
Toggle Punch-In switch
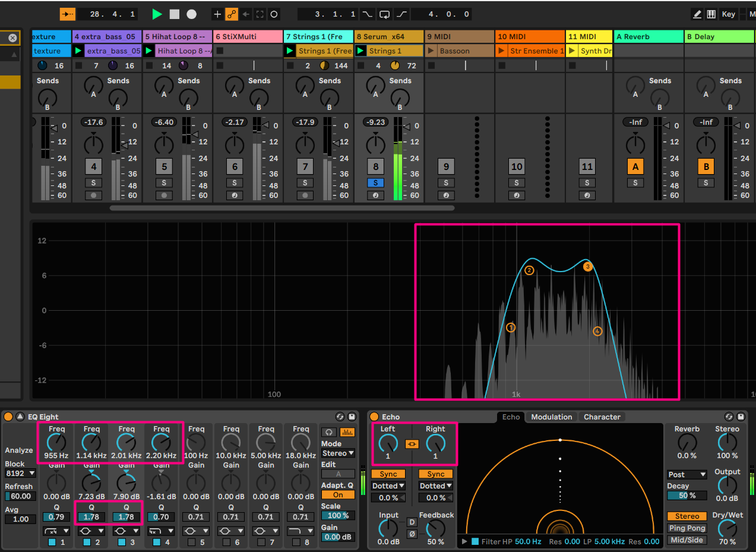coord(368,14)
